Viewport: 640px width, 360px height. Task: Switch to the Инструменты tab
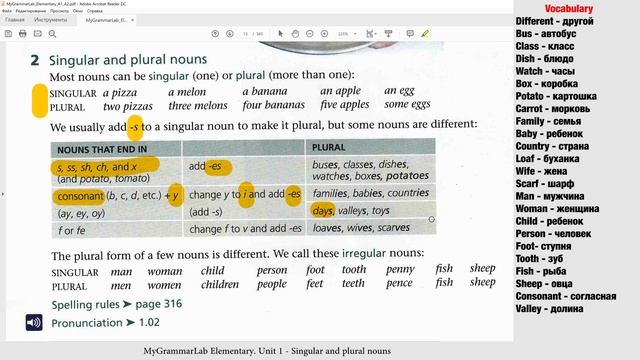pyautogui.click(x=51, y=20)
